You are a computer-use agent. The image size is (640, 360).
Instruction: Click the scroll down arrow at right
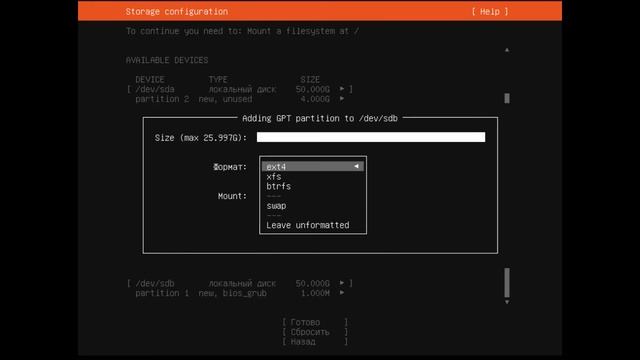pos(507,302)
